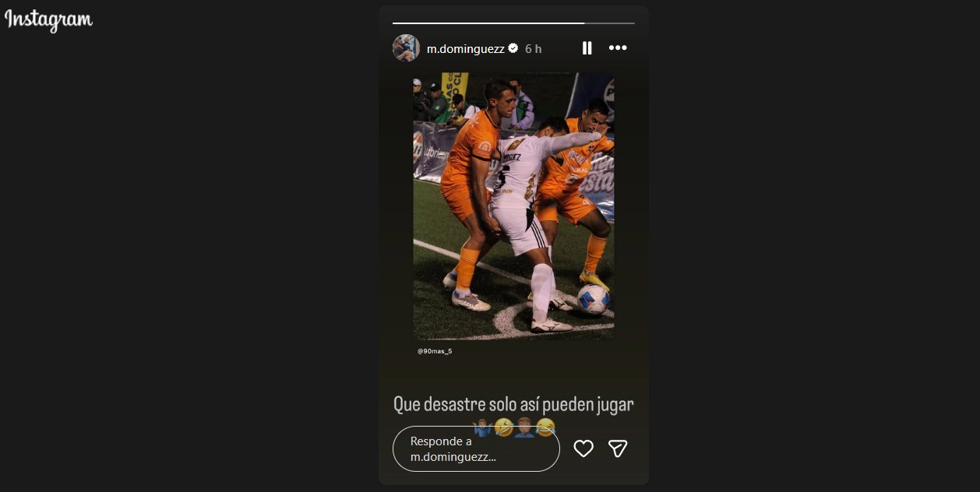980x492 pixels.
Task: Click the soccer ball in the photo
Action: [593, 299]
